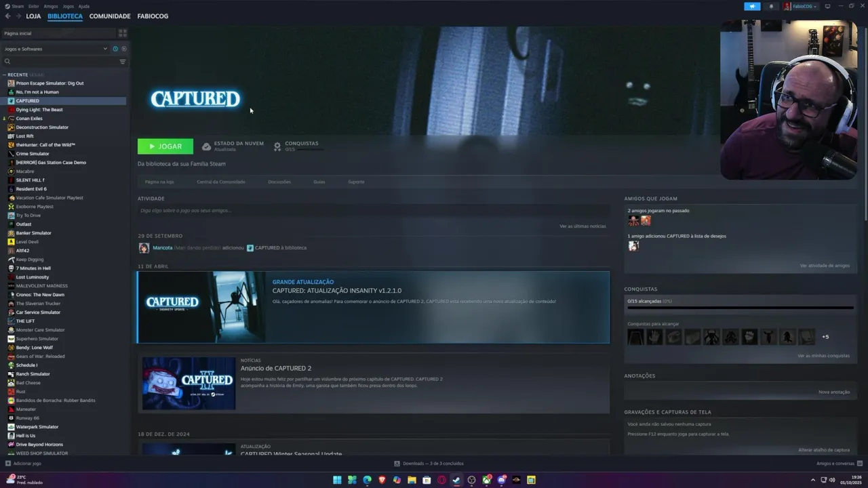Screen dimensions: 868x488
Task: Open the Steam announcements megaphone icon
Action: pyautogui.click(x=752, y=6)
